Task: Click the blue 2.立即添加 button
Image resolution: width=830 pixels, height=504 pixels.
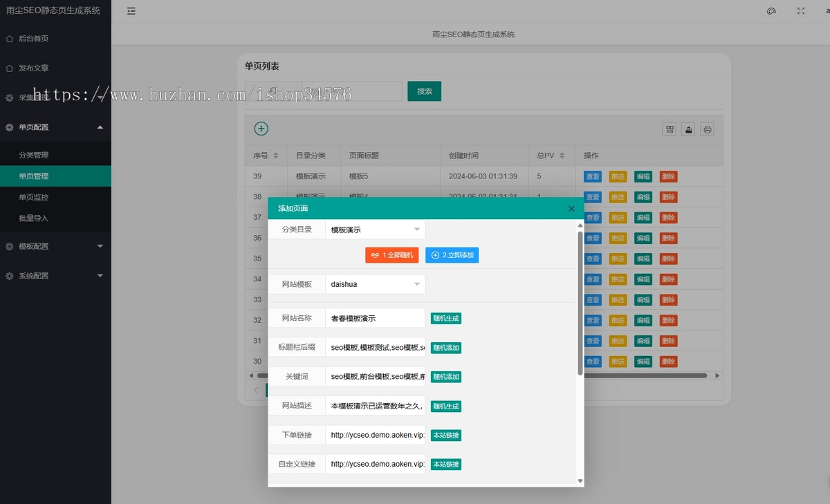Action: (452, 255)
